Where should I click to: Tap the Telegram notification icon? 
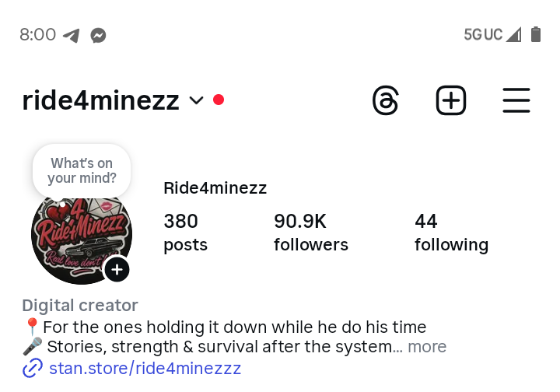(x=72, y=35)
